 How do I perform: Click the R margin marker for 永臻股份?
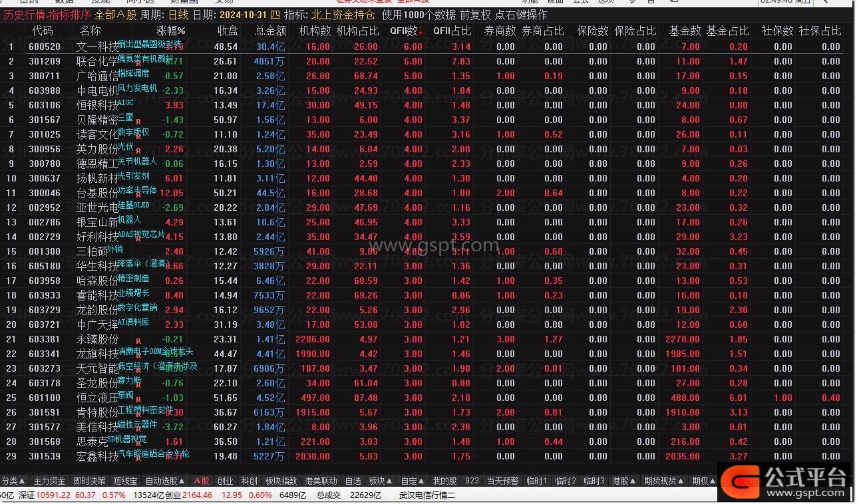click(x=138, y=341)
